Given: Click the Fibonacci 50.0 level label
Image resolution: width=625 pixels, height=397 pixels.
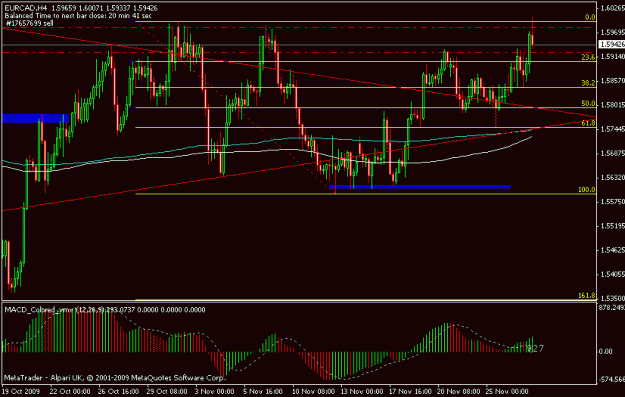Looking at the screenshot, I should (x=588, y=103).
